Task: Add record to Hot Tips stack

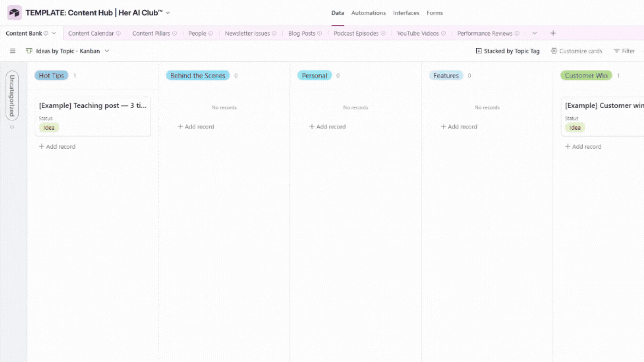Action: 57,146
